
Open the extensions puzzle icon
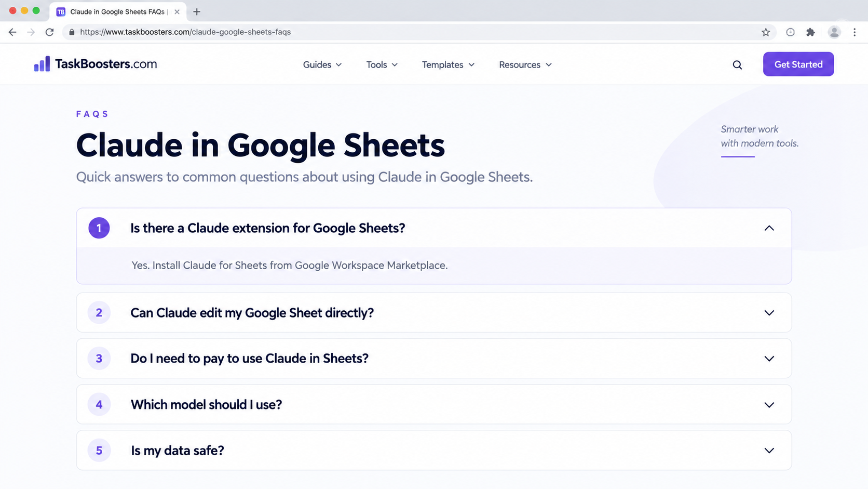coord(810,32)
